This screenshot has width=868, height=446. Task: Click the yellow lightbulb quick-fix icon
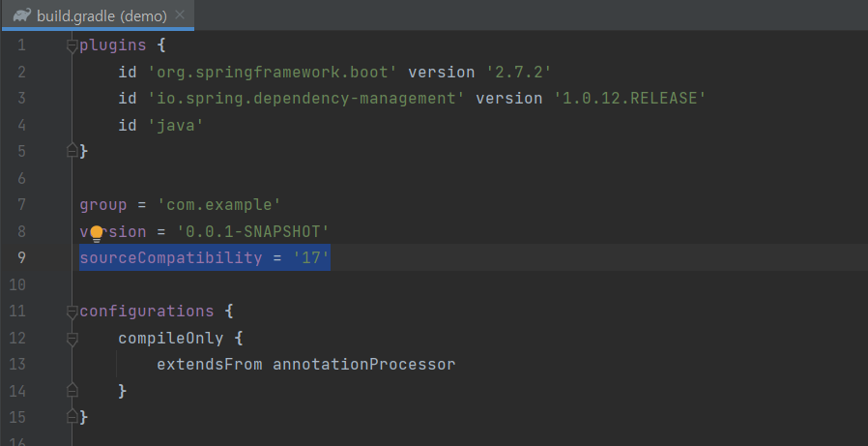[x=97, y=234]
